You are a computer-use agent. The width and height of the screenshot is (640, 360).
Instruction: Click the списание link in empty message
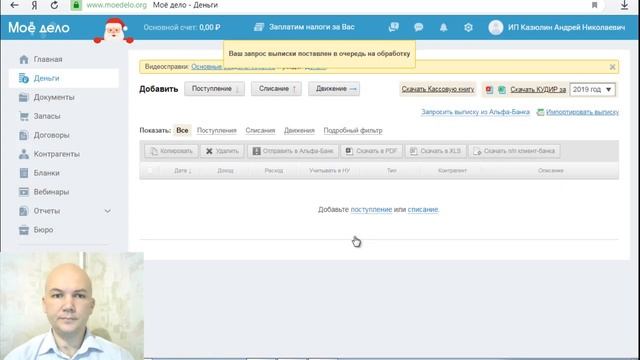422,209
